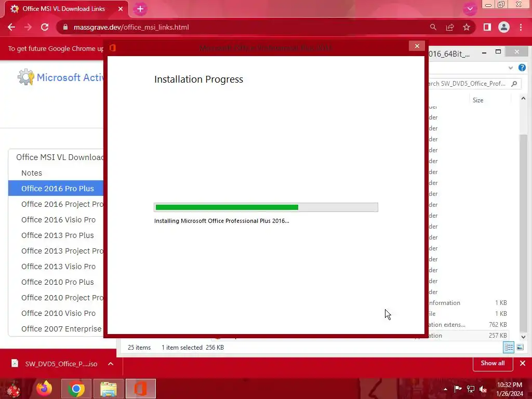Open Office 2013 Visio Pro link

(58, 267)
